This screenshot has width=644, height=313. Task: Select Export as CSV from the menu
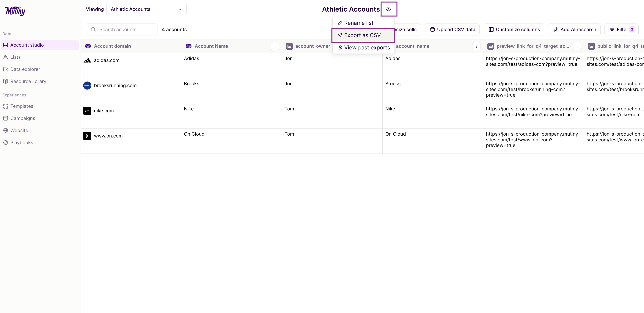[362, 35]
